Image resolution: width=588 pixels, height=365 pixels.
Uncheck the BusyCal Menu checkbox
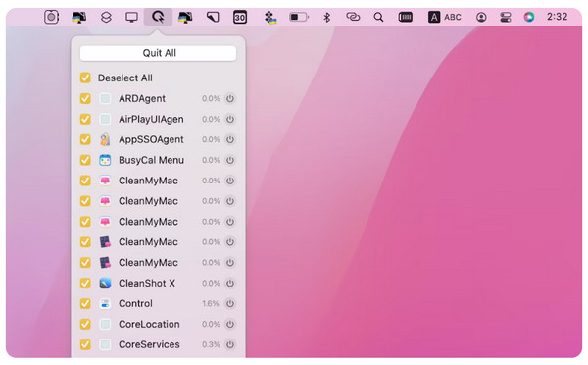85,160
